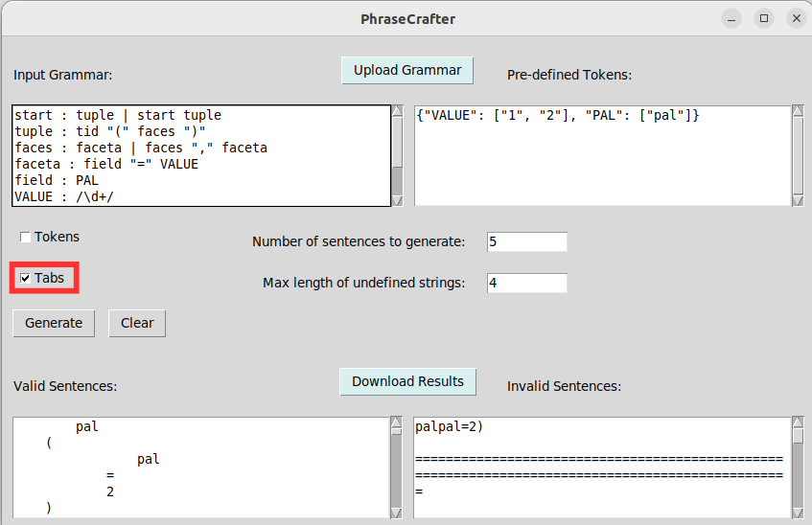This screenshot has width=812, height=525.
Task: Maximize the PhraseCrafter window
Action: 764,18
